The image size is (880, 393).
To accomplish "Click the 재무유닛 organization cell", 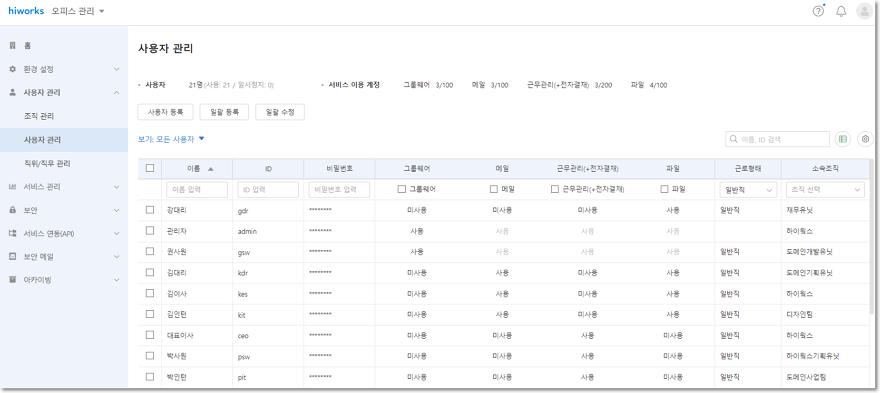I will (800, 210).
